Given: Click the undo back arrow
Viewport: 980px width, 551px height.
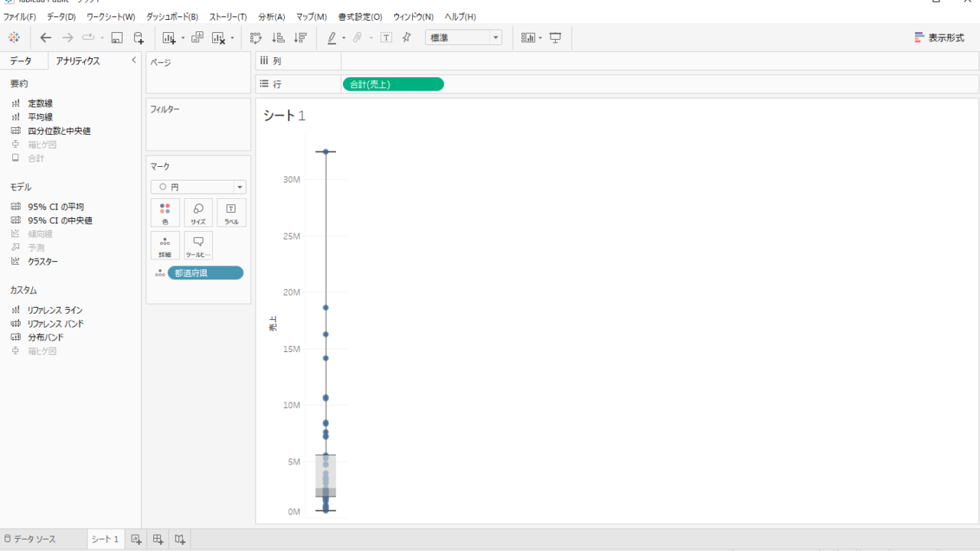Looking at the screenshot, I should click(x=46, y=37).
